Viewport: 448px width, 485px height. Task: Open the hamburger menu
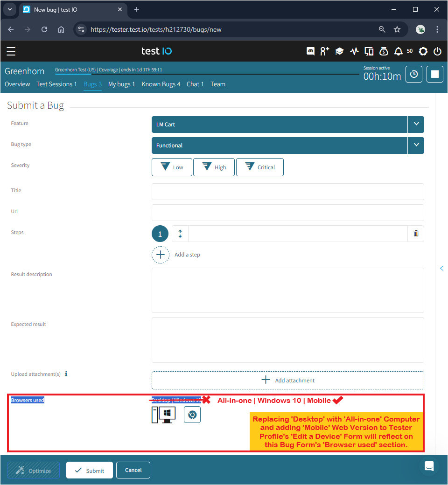11,51
